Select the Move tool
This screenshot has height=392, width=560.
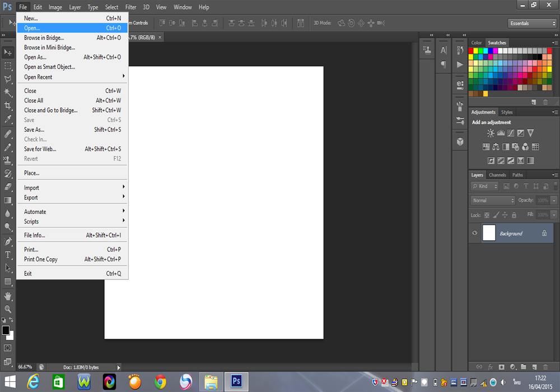(8, 52)
